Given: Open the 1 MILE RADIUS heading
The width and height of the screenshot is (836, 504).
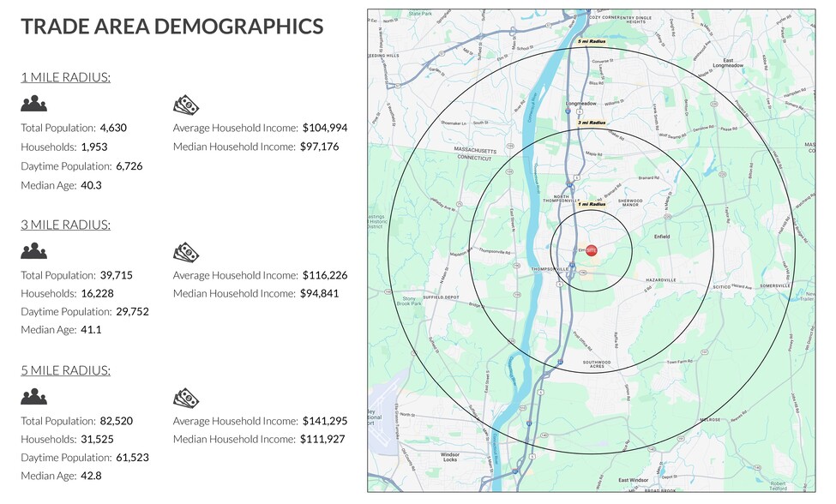Looking at the screenshot, I should [x=65, y=78].
